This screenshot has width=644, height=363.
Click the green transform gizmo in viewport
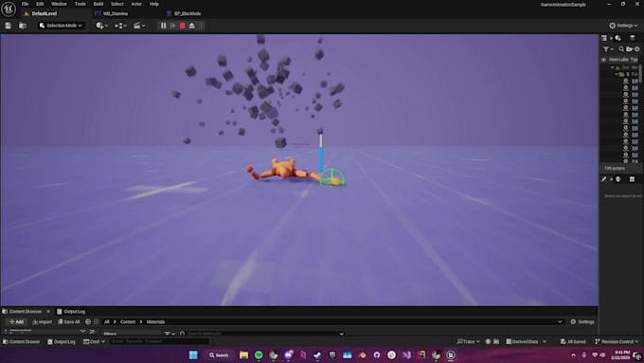click(331, 177)
